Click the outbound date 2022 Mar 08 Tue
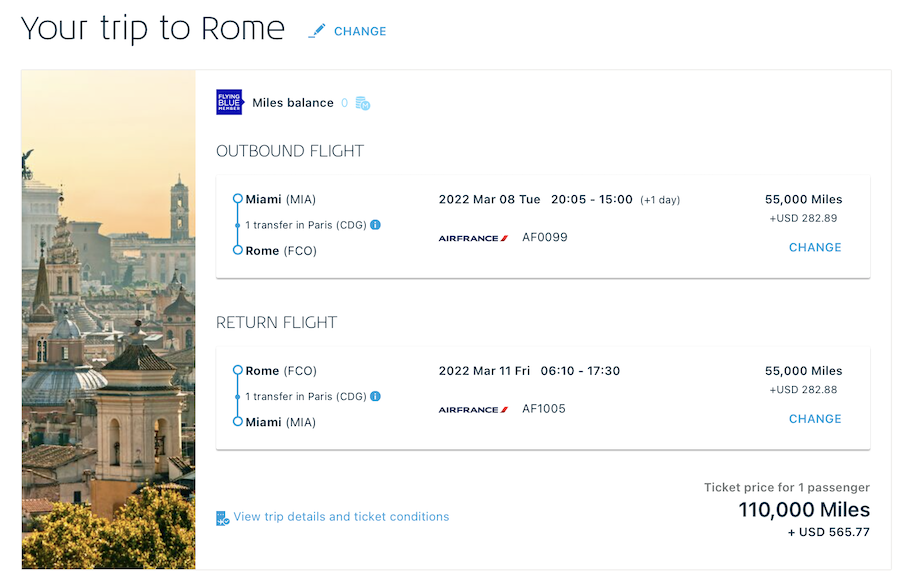The image size is (900, 575). [490, 200]
